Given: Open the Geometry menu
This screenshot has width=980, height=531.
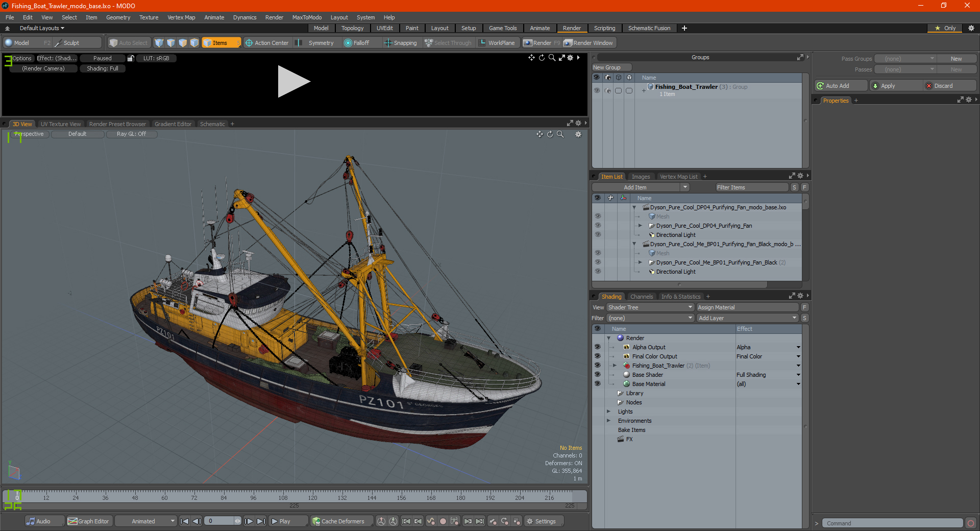Looking at the screenshot, I should pos(118,17).
